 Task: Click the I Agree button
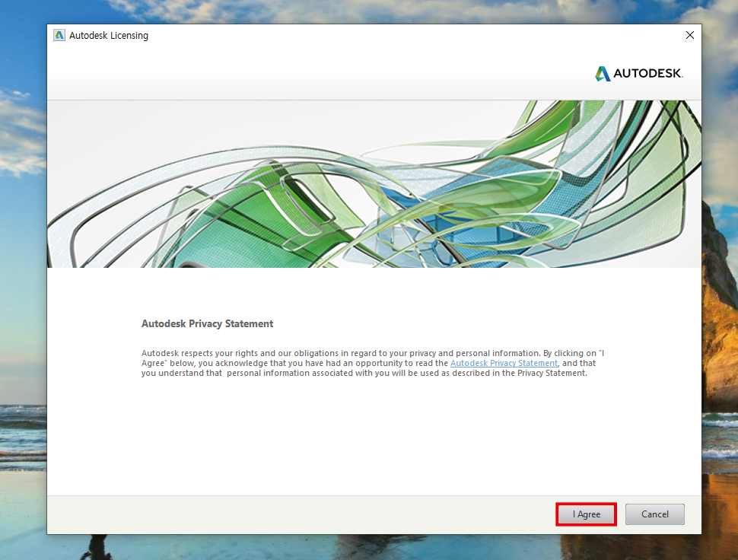586,514
